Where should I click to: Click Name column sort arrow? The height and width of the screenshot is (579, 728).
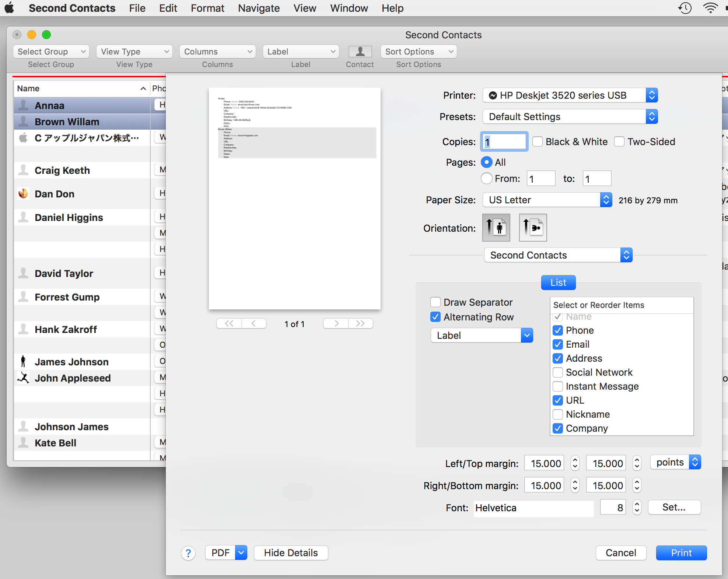(x=143, y=88)
